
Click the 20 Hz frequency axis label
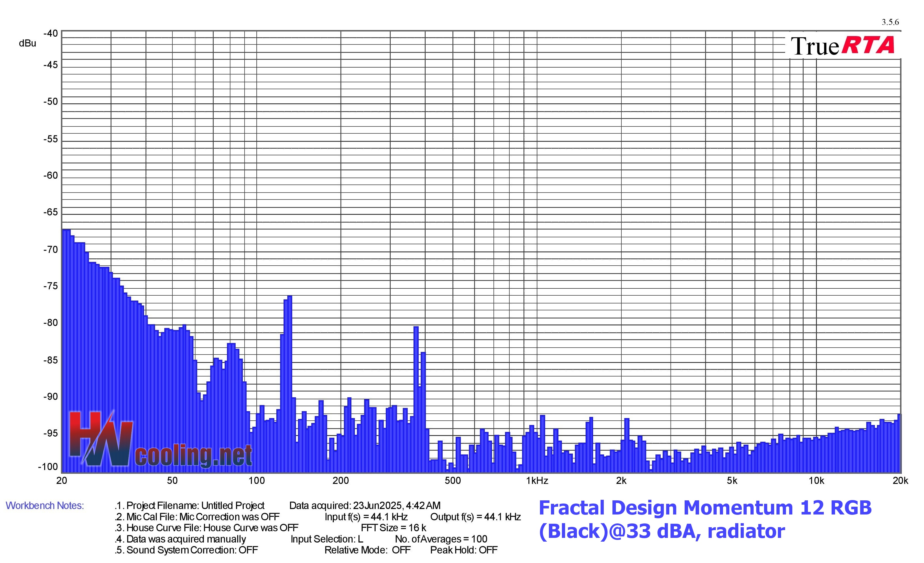[x=62, y=480]
